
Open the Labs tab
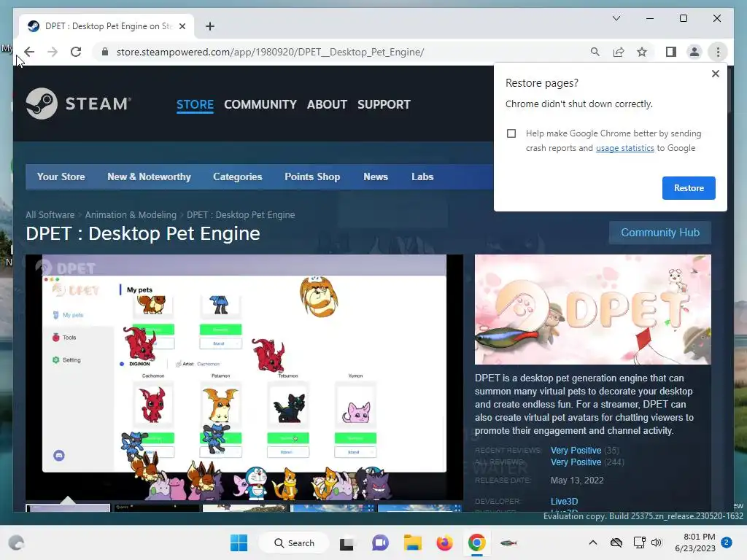(x=422, y=176)
